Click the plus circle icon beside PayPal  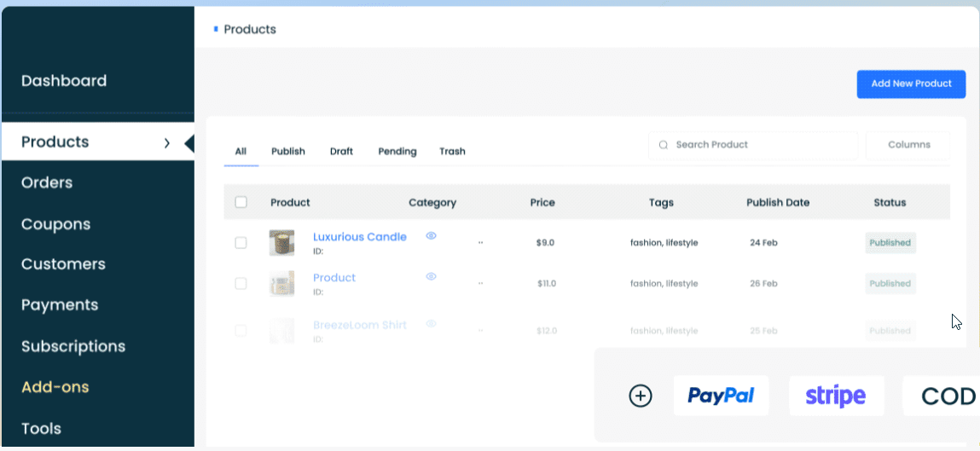640,396
